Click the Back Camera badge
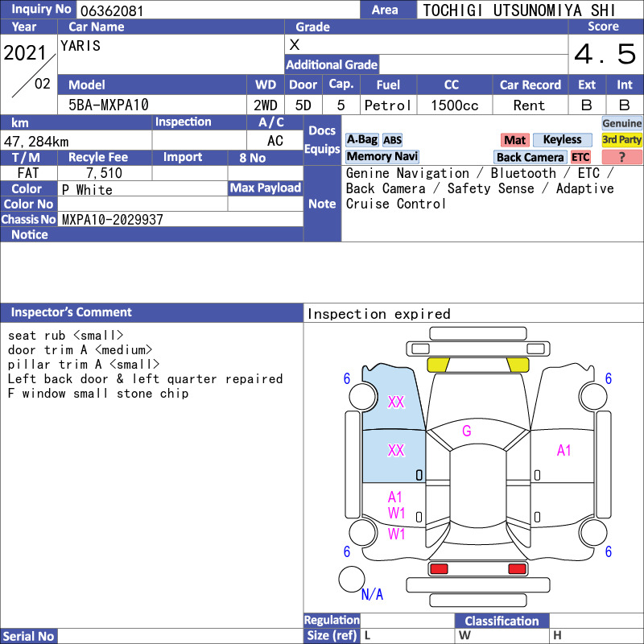Screen dimensions: 644x644 click(530, 157)
